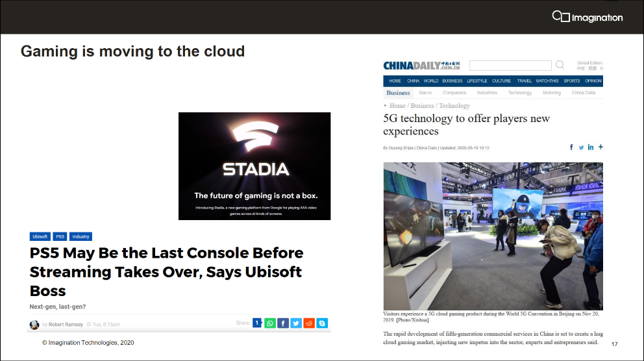This screenshot has height=361, width=644.
Task: Click Robert Ramsey author avatar
Action: coord(34,325)
